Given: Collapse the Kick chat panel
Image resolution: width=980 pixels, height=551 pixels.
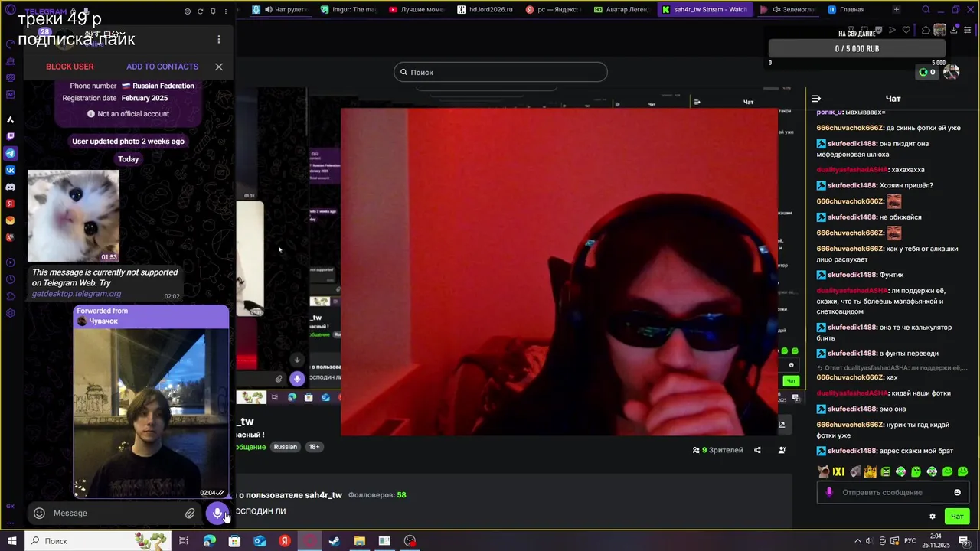Looking at the screenshot, I should click(816, 99).
